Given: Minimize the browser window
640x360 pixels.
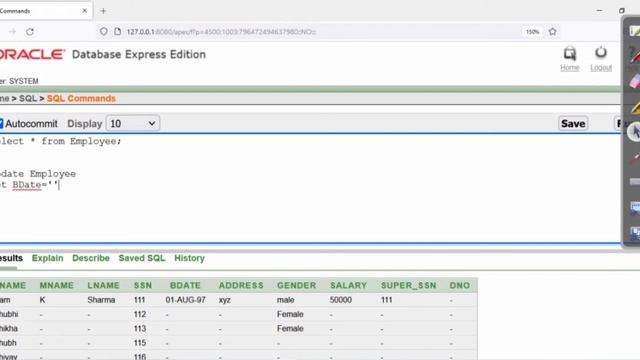Looking at the screenshot, I should pos(599,11).
